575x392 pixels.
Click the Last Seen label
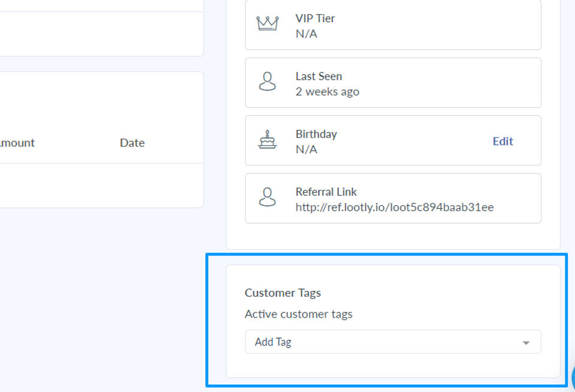pyautogui.click(x=319, y=77)
